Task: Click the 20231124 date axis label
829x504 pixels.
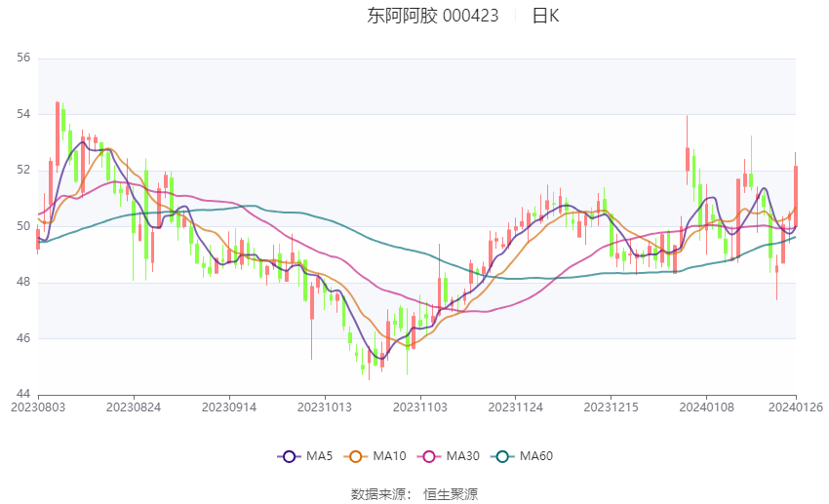Action: [516, 407]
